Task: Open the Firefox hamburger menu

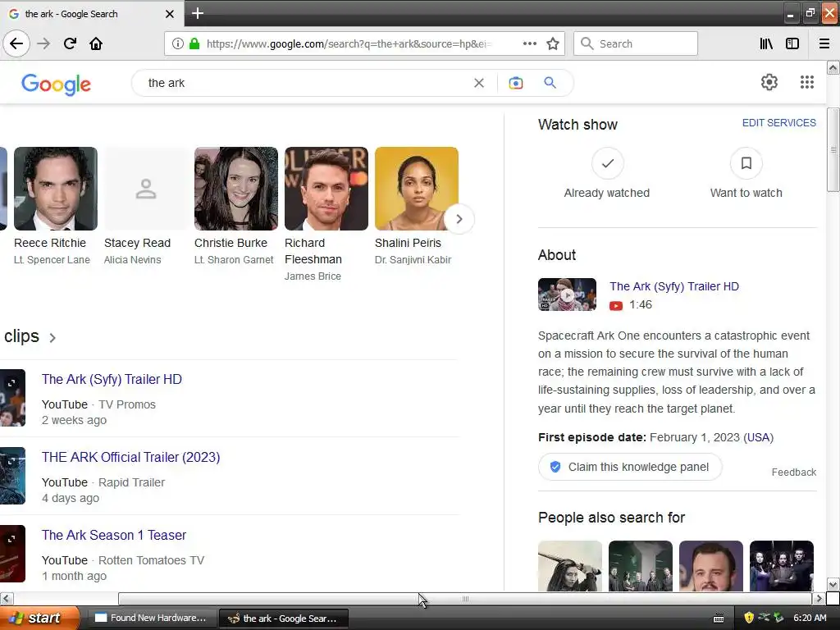Action: click(824, 43)
